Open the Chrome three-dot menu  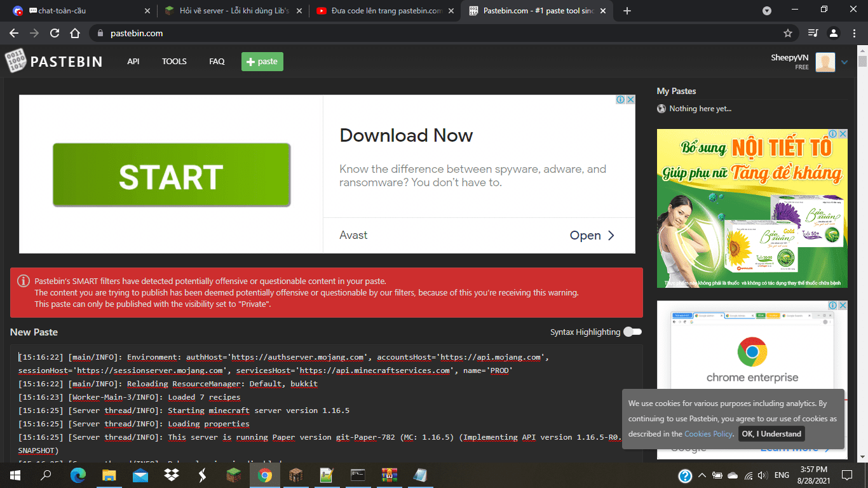tap(855, 33)
